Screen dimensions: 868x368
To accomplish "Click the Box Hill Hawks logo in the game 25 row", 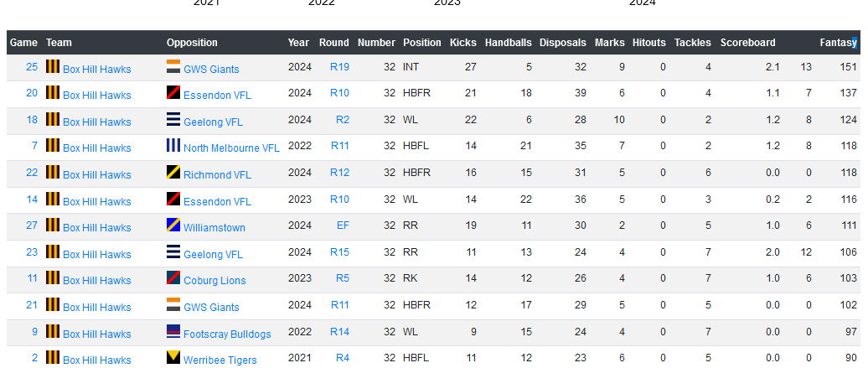I will [x=53, y=66].
